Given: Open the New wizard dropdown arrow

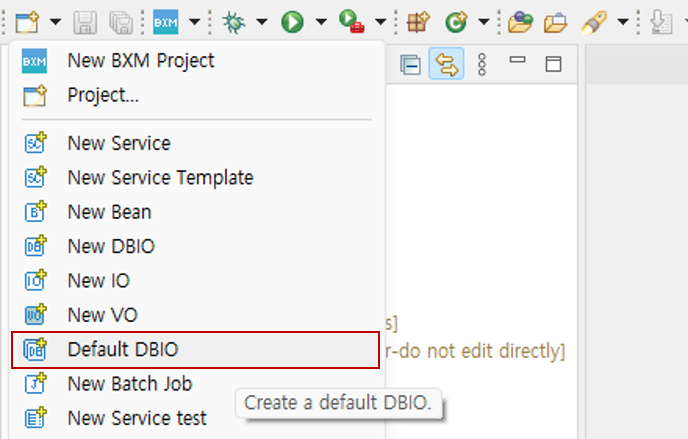Looking at the screenshot, I should pos(55,21).
